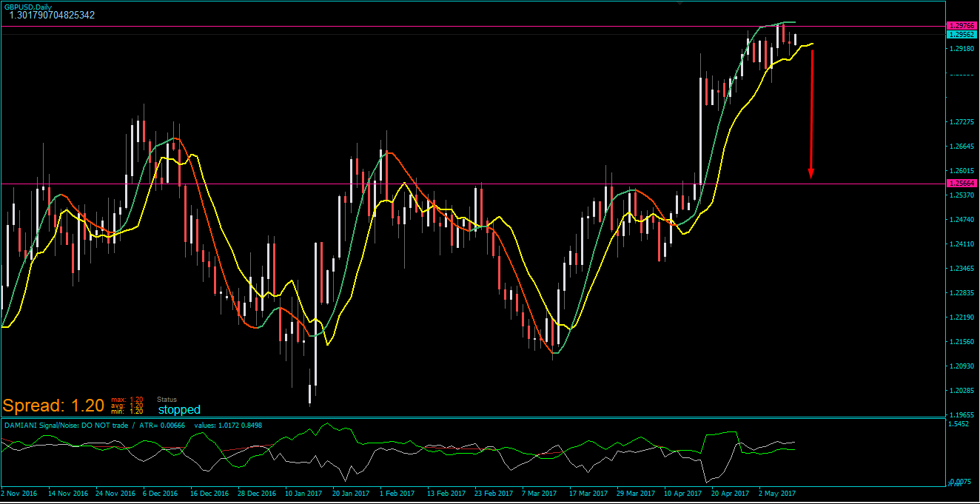Click the gray Status caption
The image size is (980, 504).
click(x=167, y=400)
